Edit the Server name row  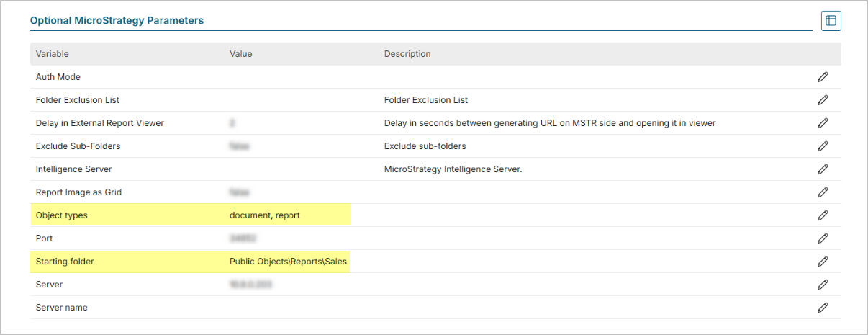(x=823, y=308)
